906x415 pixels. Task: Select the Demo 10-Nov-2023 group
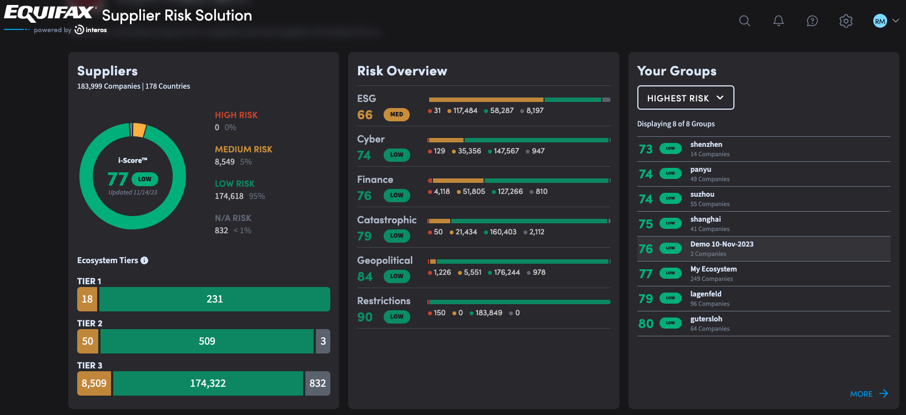(763, 249)
